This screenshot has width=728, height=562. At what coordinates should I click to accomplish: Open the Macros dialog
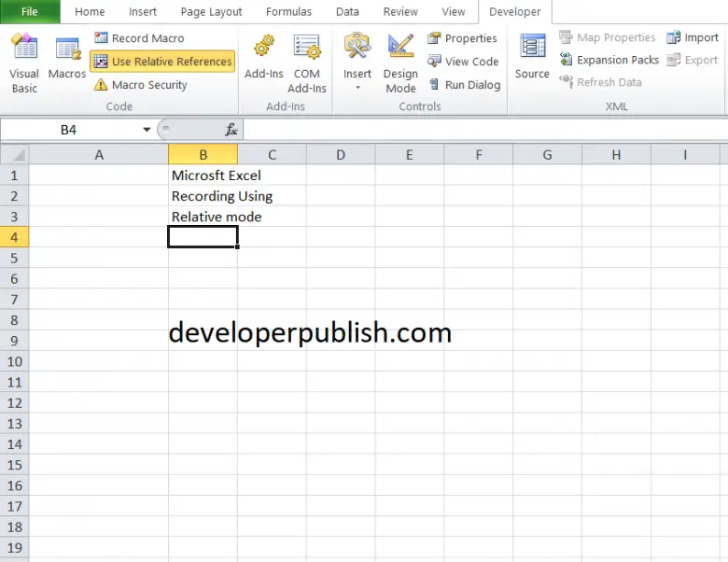pyautogui.click(x=67, y=58)
